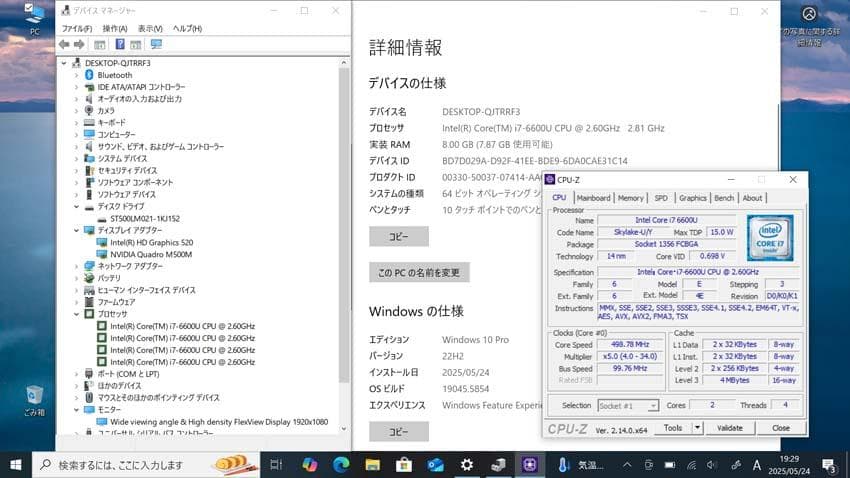This screenshot has height=478, width=850.
Task: Expand the コンピューター node
Action: click(x=76, y=134)
